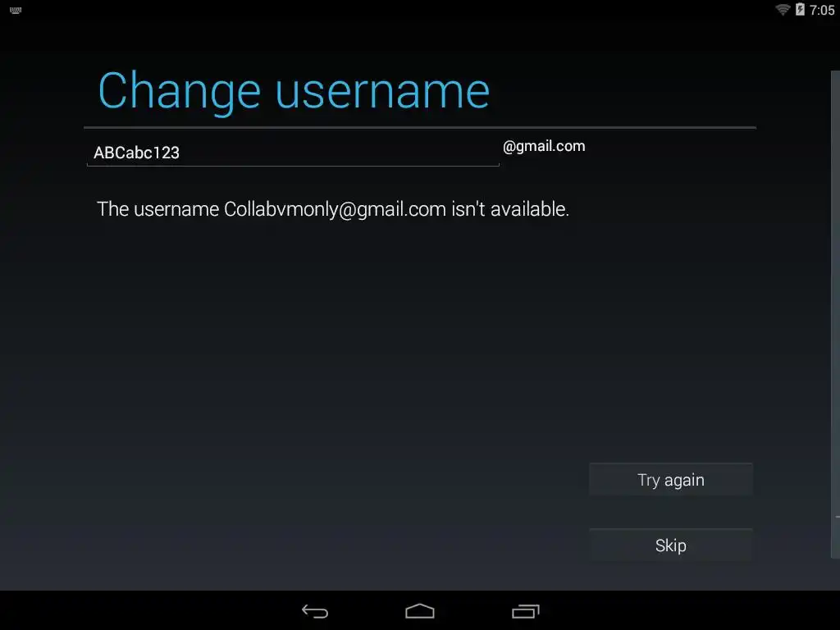Tap the Wi-Fi status icon
The image size is (840, 630).
[783, 9]
